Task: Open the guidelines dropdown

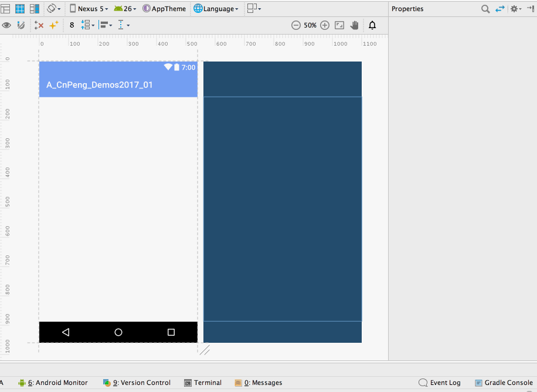Action: pyautogui.click(x=124, y=25)
